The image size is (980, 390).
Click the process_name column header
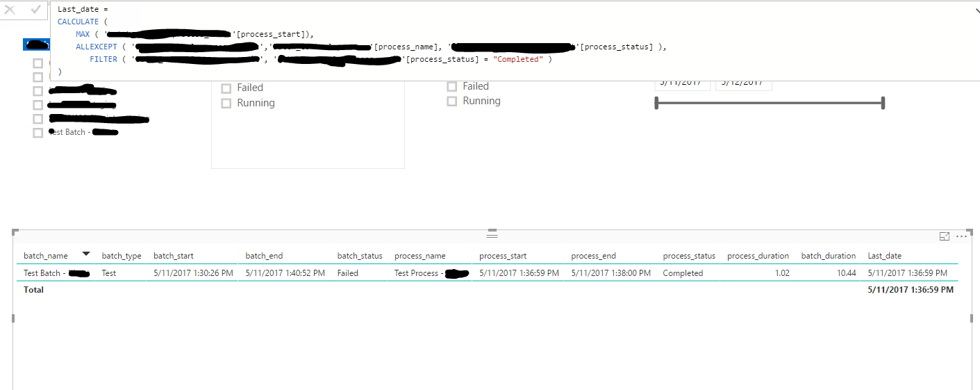tap(420, 256)
